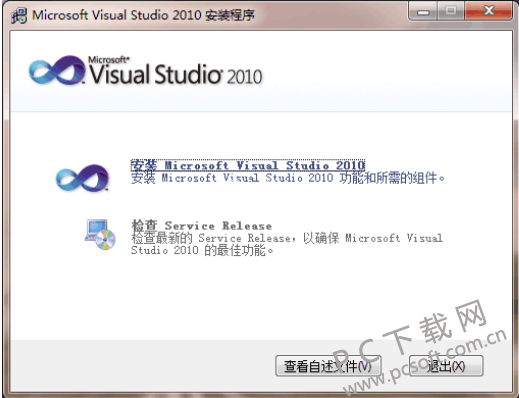Click the window title Microsoft Visual Studio 2010 安装程序
Image resolution: width=519 pixels, height=398 pixels.
(x=144, y=15)
